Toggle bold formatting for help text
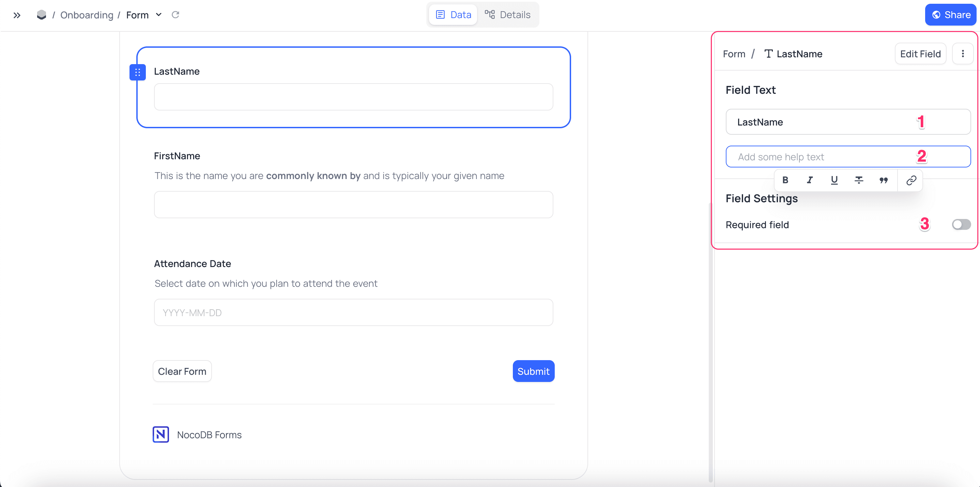The image size is (980, 487). [785, 180]
